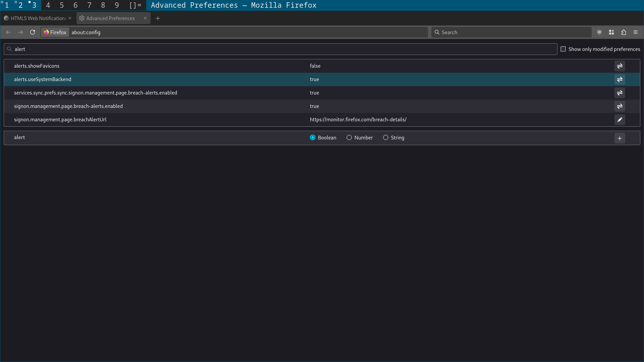Image resolution: width=644 pixels, height=362 pixels.
Task: Toggle the alerts.showFavicons preference value
Action: pyautogui.click(x=620, y=66)
